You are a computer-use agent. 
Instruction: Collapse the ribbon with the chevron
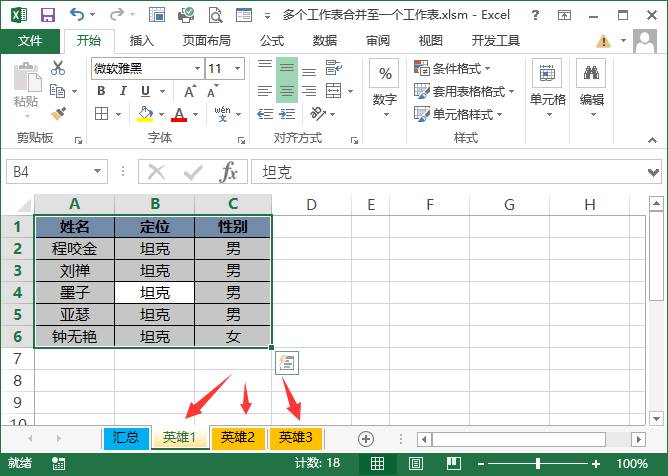pyautogui.click(x=652, y=140)
